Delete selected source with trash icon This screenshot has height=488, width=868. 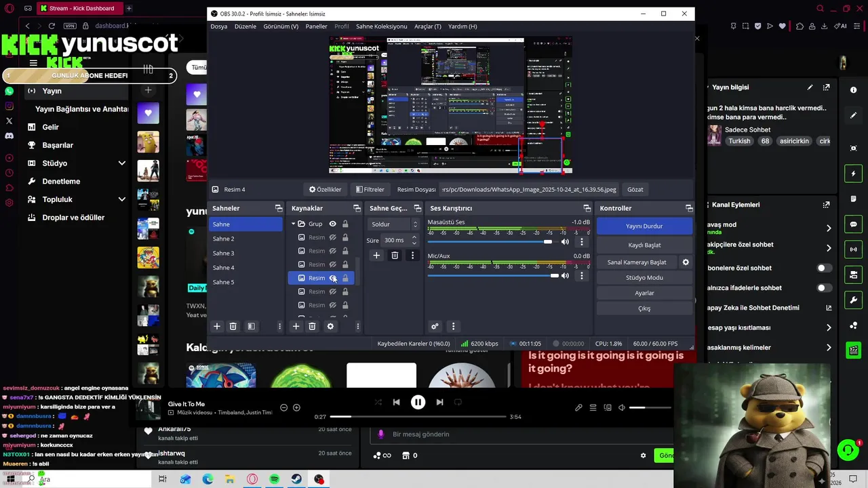312,326
